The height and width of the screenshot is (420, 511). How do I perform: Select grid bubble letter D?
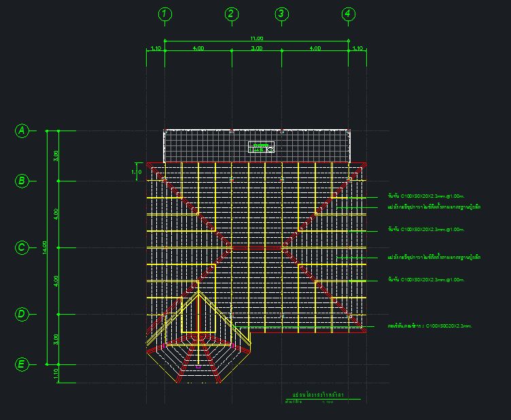(22, 314)
